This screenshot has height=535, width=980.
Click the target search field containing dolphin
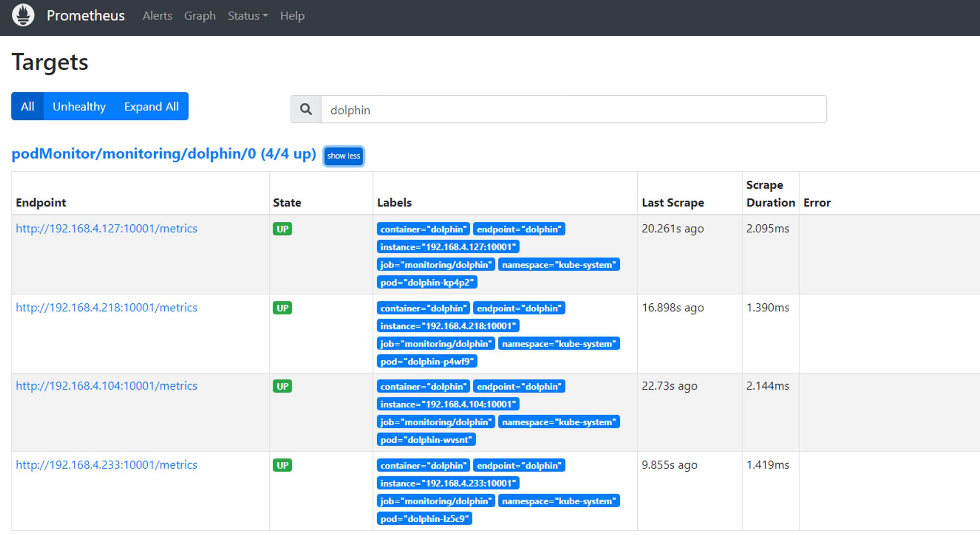[x=573, y=109]
